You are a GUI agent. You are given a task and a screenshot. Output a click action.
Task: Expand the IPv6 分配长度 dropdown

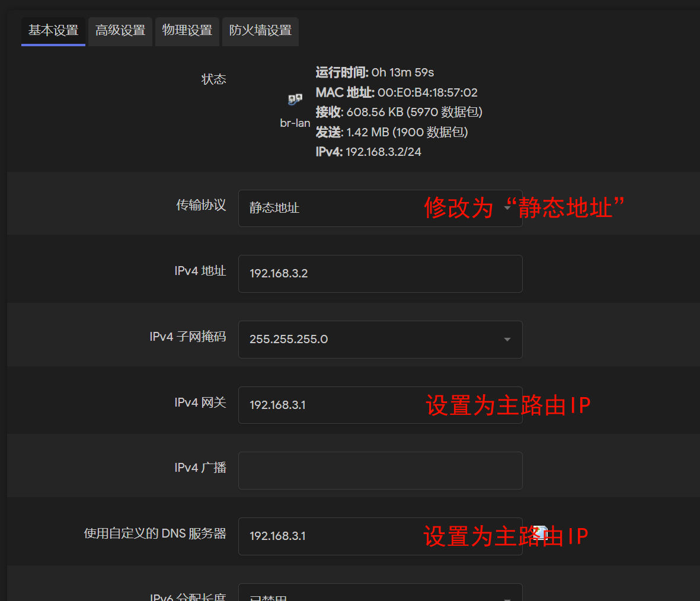[379, 595]
